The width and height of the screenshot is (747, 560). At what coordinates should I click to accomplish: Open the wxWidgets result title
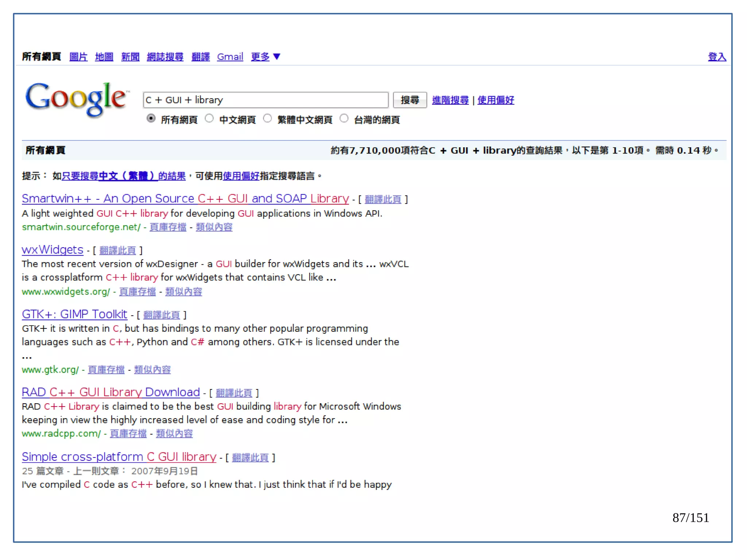[53, 250]
